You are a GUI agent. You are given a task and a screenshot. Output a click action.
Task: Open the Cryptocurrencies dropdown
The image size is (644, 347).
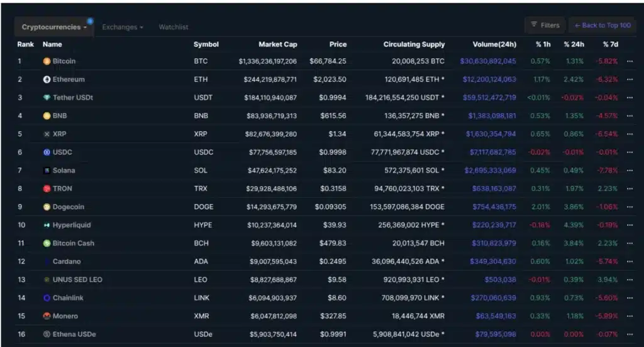point(54,27)
